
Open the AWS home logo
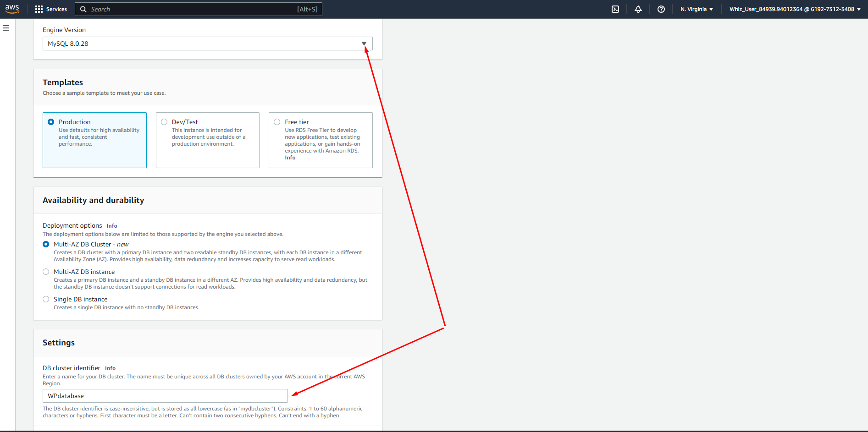[12, 9]
